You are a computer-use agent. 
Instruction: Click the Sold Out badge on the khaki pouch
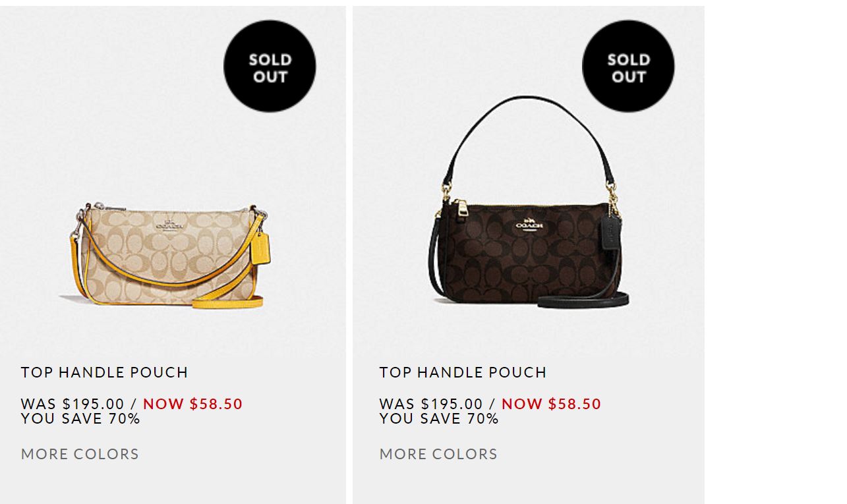270,67
